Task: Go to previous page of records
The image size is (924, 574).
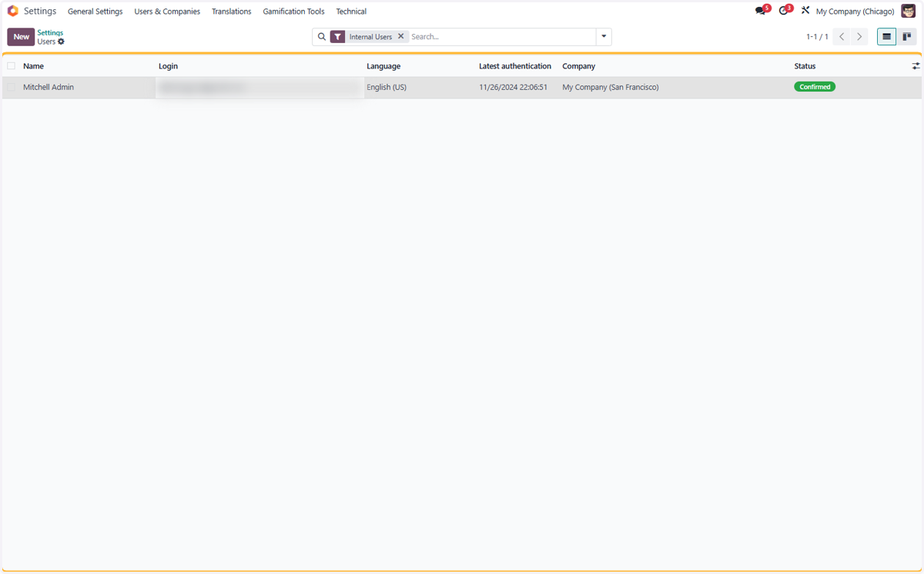Action: click(x=842, y=37)
